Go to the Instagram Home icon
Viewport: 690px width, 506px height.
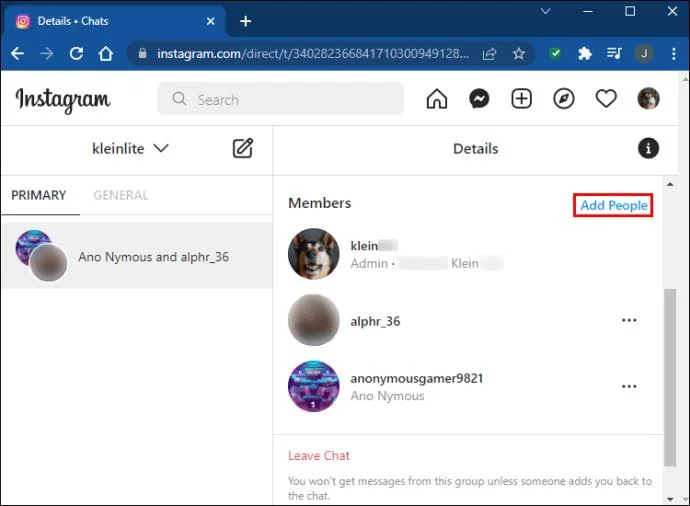click(437, 99)
